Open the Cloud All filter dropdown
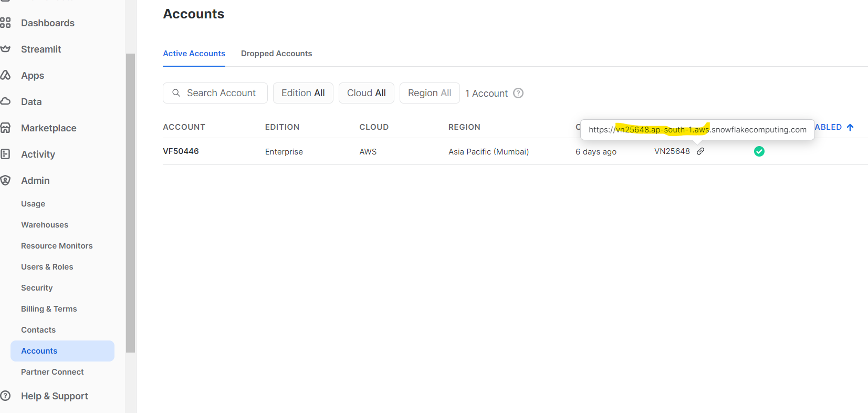This screenshot has width=868, height=413. point(366,93)
